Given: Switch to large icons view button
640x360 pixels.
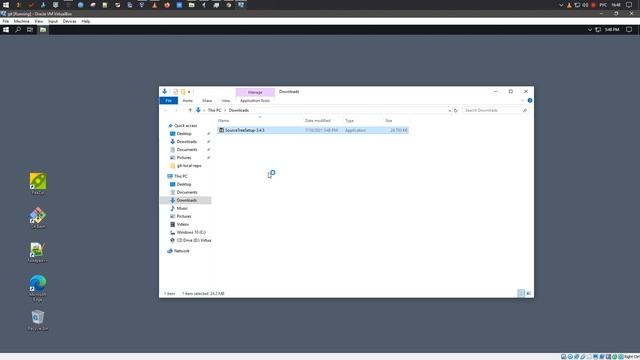Looking at the screenshot, I should click(x=529, y=293).
